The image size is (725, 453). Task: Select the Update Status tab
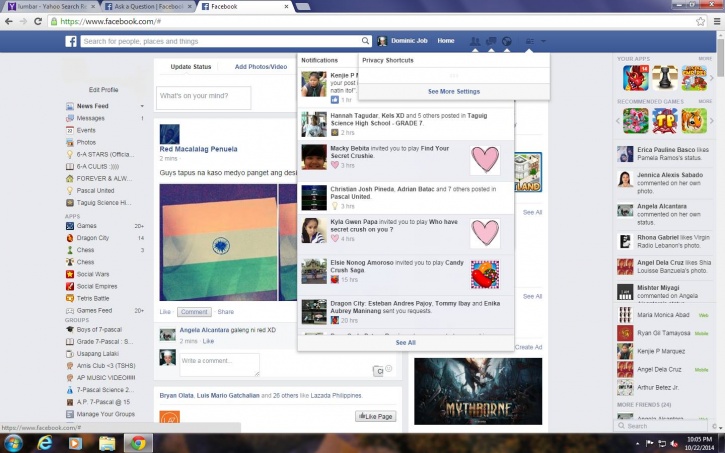[190, 67]
